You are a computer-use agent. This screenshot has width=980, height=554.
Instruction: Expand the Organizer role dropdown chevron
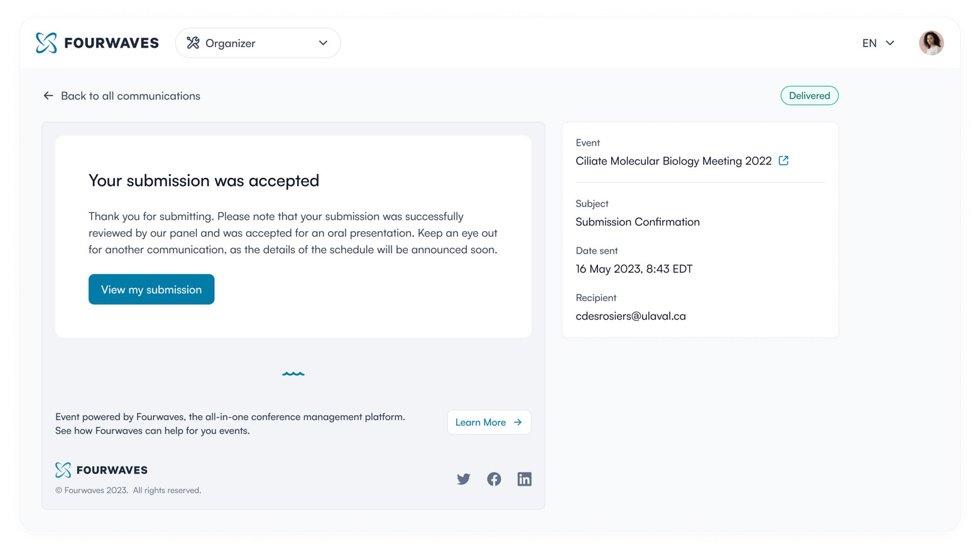(323, 43)
